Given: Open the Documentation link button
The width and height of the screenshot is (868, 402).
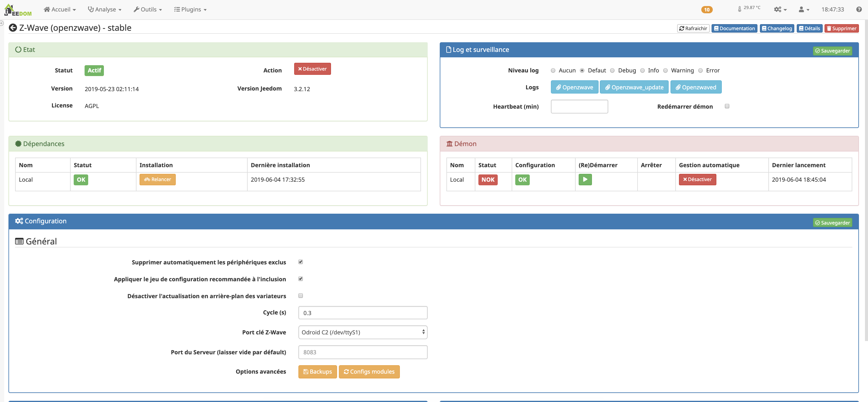Looking at the screenshot, I should click(x=734, y=28).
